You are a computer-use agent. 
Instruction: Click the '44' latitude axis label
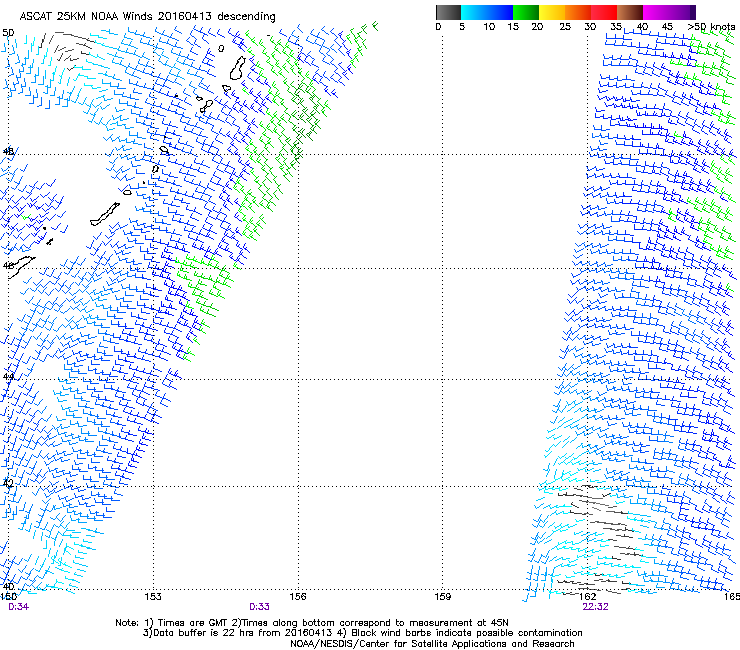pos(8,376)
